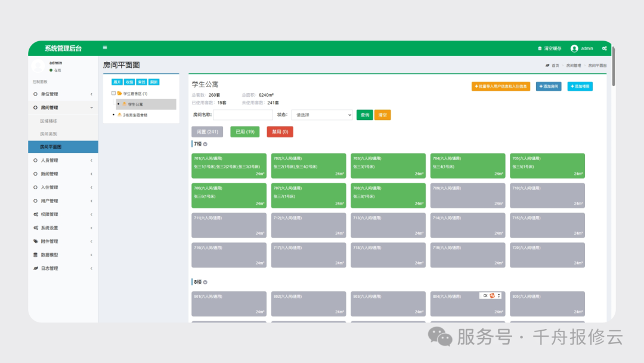
Task: Open the 状态 请选择 dropdown
Action: point(322,115)
